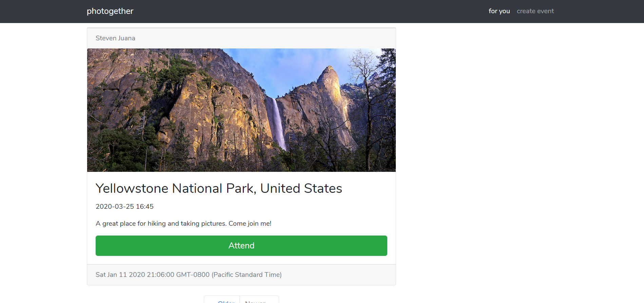Viewport: 644px width, 303px height.
Task: Click the posted timestamp Sat Jan 11 2020
Action: coord(189,275)
